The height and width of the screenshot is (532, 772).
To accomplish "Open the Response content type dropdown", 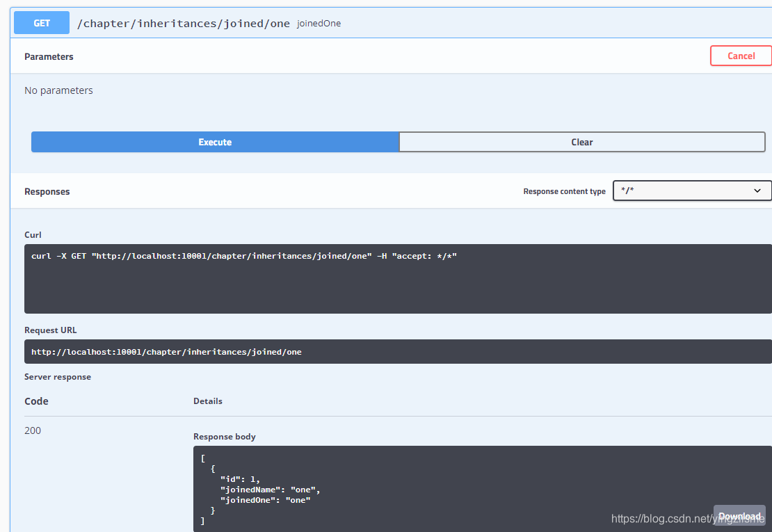I will pyautogui.click(x=692, y=191).
